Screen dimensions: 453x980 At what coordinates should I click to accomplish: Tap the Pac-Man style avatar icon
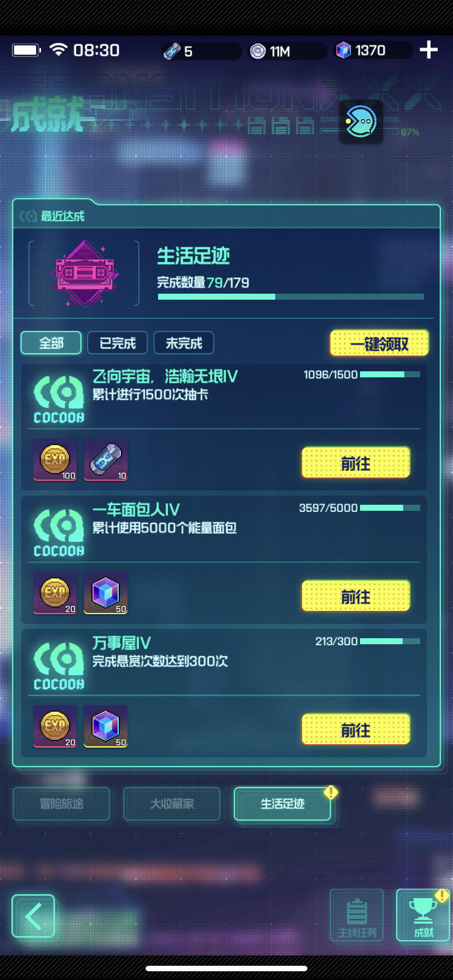coord(361,121)
